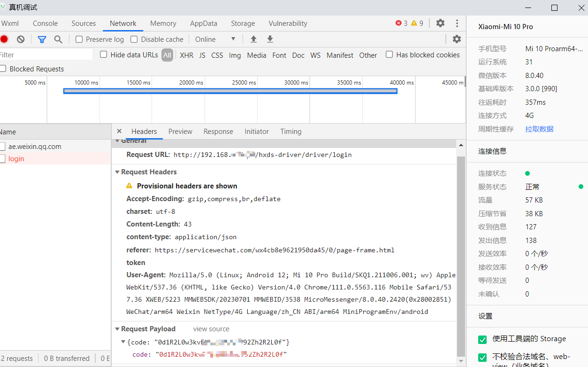
Task: Enable Disable cache checkbox
Action: tap(134, 39)
